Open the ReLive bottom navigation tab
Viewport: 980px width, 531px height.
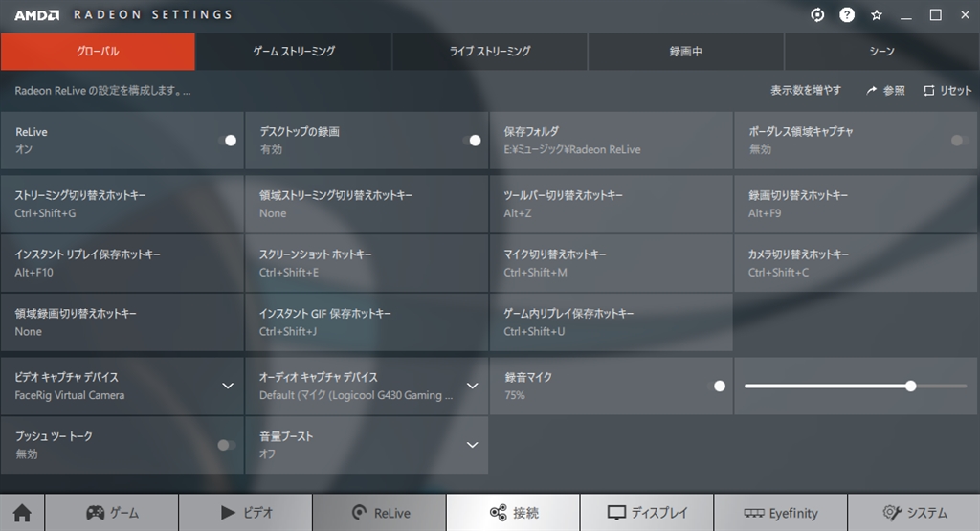(379, 513)
